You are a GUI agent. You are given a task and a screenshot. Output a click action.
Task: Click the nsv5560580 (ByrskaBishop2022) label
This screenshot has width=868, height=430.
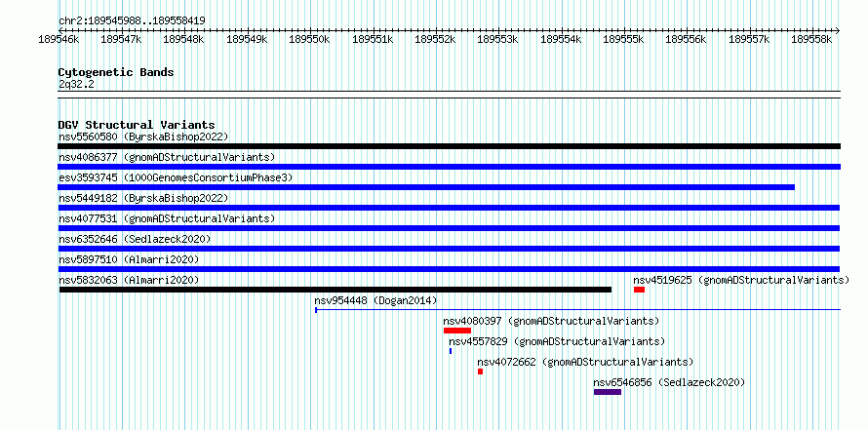(x=143, y=137)
